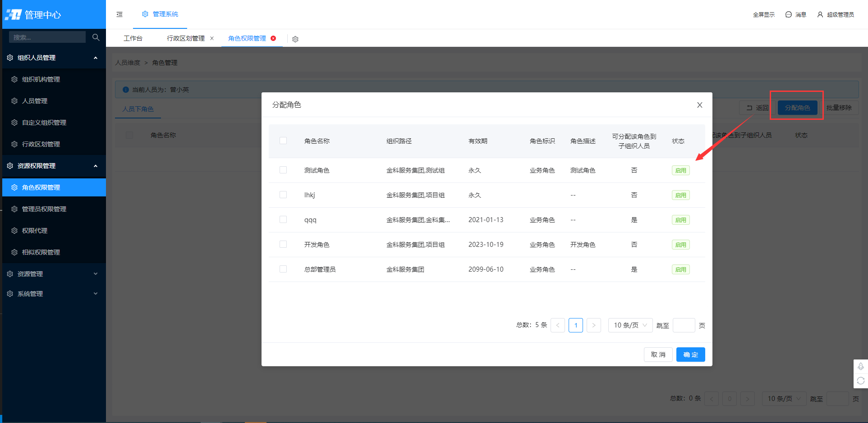Click 全屏显示 in the header

pos(764,14)
